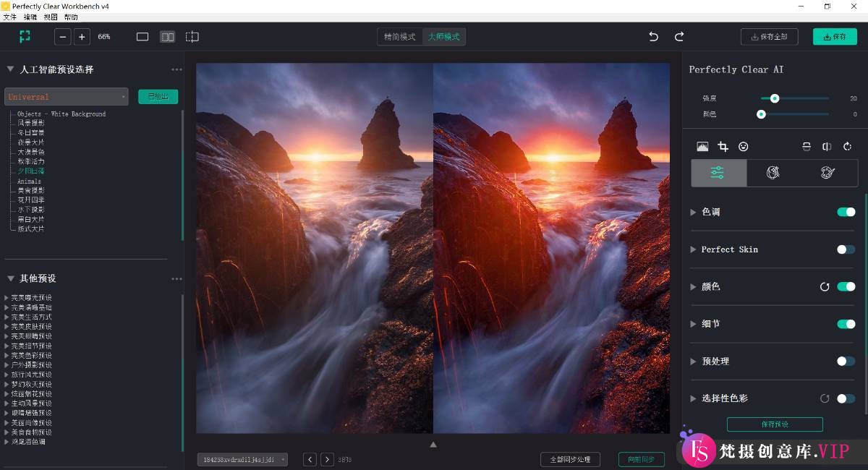
Task: Open the 编辑 menu
Action: [30, 17]
